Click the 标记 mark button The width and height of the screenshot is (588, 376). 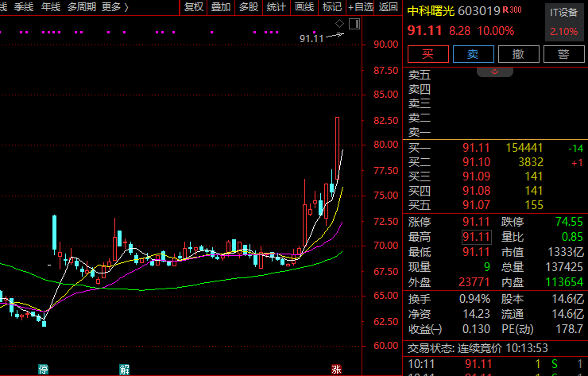point(332,7)
